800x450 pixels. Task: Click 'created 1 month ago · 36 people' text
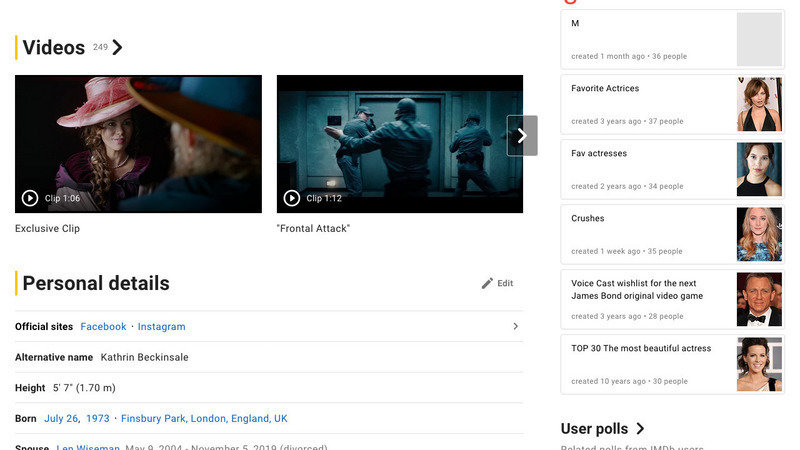point(629,56)
